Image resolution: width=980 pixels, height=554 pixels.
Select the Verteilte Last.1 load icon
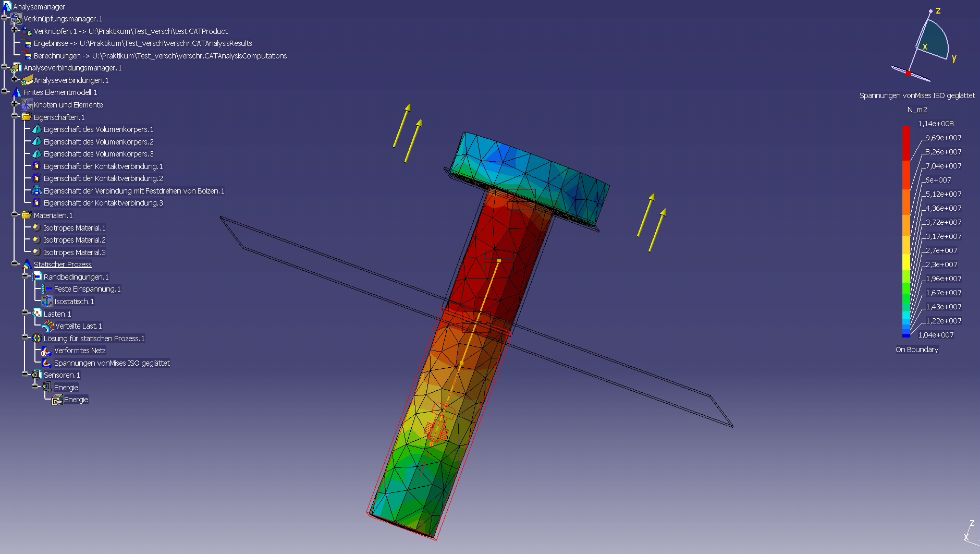48,326
